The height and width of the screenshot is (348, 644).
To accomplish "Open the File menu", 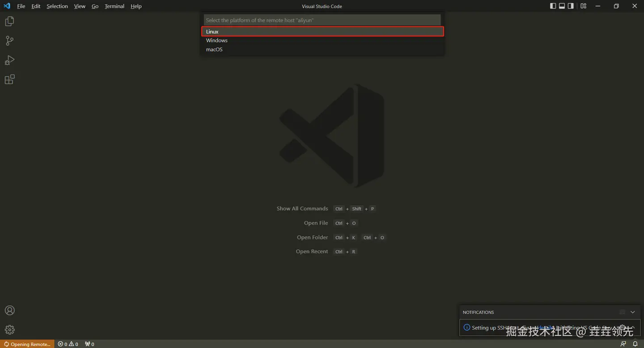I will point(21,6).
